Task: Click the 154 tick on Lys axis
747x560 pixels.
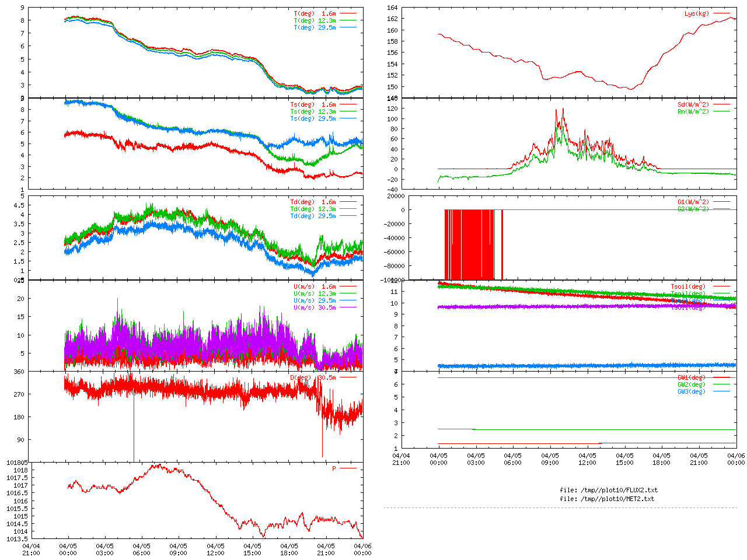Action: 392,65
